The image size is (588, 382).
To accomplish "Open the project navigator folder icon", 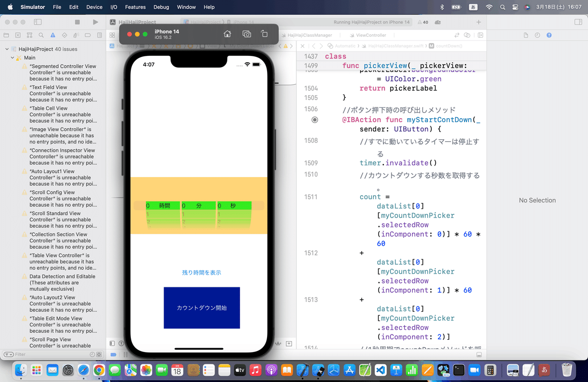I will click(6, 35).
